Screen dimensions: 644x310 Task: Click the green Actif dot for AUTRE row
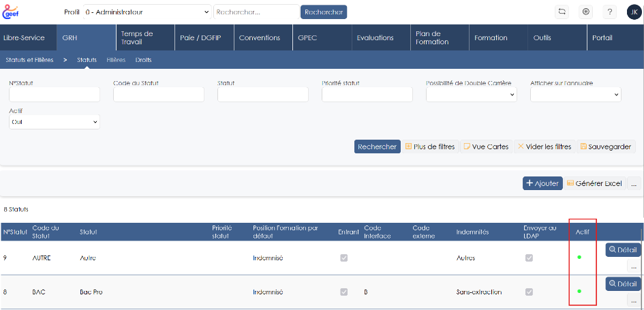579,257
